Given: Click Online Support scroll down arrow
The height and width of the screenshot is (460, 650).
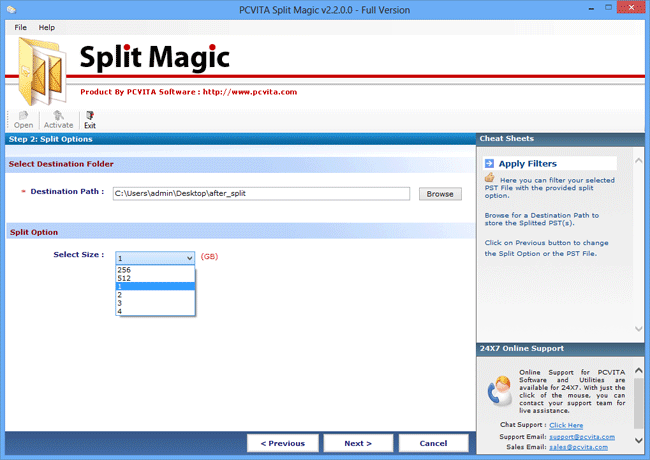Looking at the screenshot, I should pos(638,440).
